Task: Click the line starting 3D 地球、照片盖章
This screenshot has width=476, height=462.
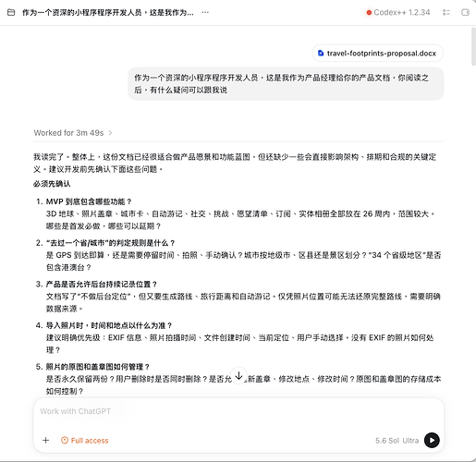Action: (240, 214)
